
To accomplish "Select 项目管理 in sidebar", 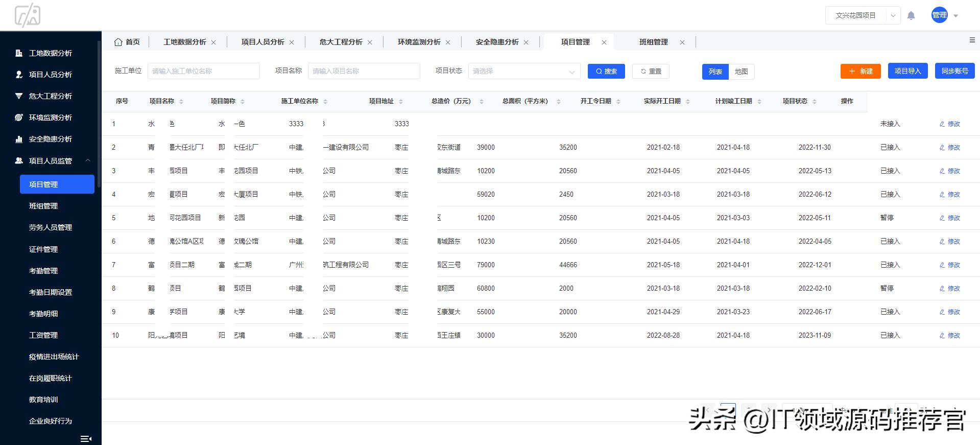I will click(x=57, y=184).
